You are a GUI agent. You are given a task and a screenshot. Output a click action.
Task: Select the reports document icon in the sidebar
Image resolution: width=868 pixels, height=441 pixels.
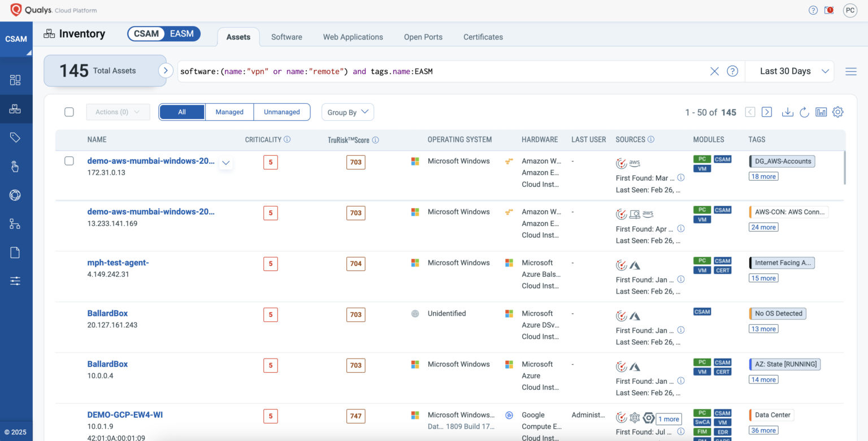[x=16, y=252]
